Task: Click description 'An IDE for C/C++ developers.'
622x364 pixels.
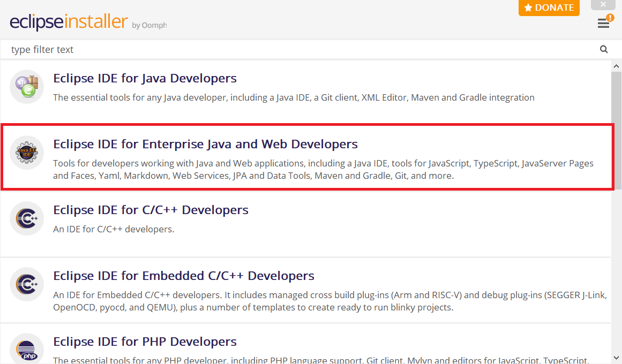Action: coord(114,229)
